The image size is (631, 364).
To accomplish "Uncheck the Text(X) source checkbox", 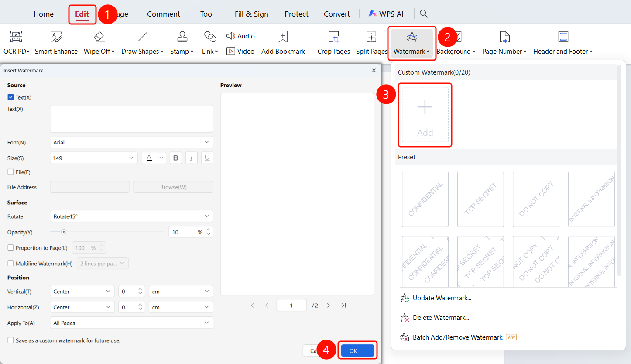I will [11, 97].
